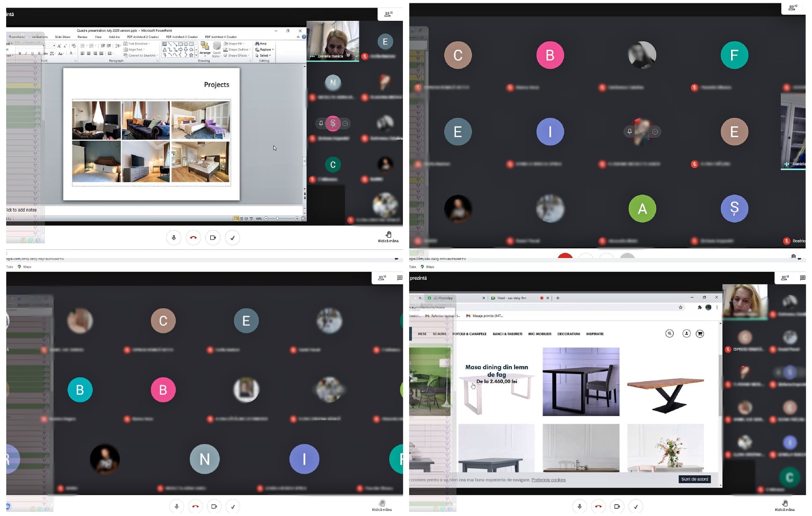
Task: Toggle Italic formatting in PowerPoint ribbon
Action: coord(26,53)
